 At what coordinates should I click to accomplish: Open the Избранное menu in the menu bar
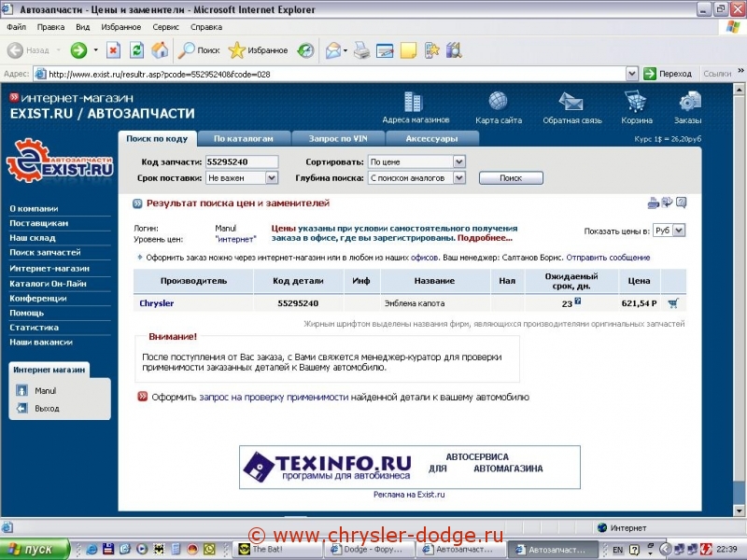(x=121, y=27)
